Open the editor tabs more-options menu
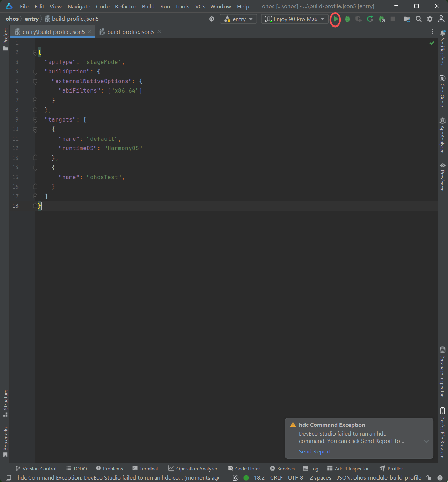The image size is (448, 482). [433, 32]
